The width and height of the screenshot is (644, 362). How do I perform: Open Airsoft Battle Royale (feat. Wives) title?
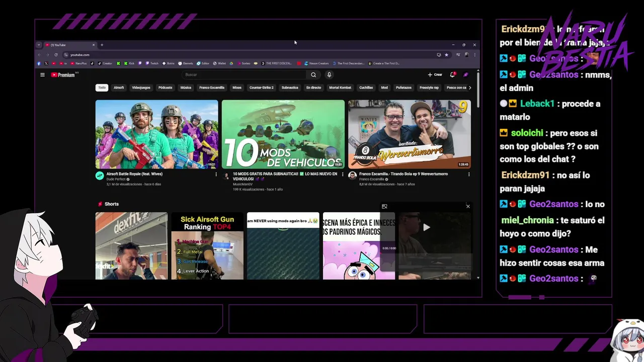134,174
